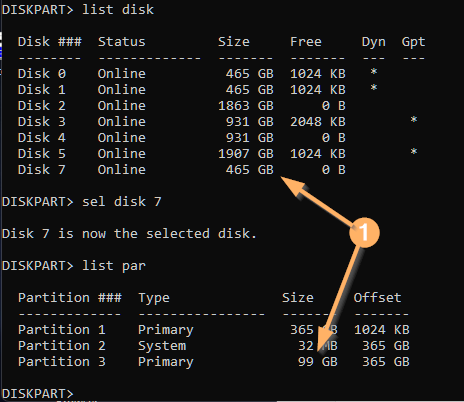Viewport: 464px width, 402px height.
Task: Select the 'Partition 3' row label
Action: [62, 362]
